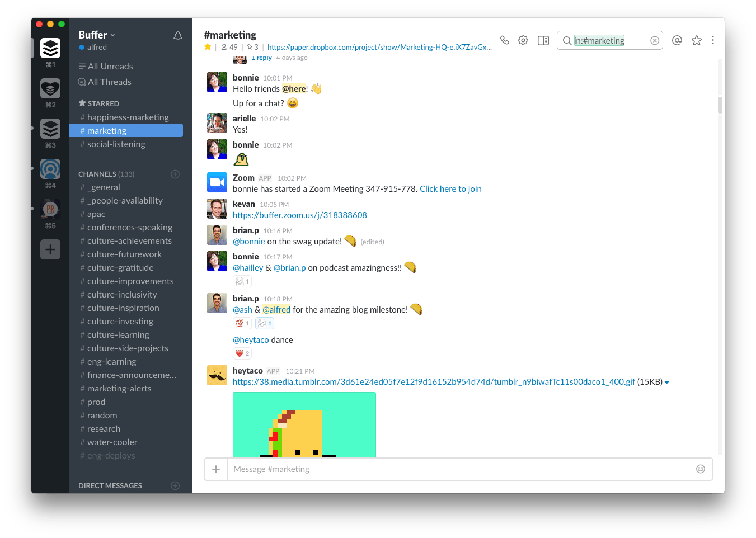Click the Direct Messages header
The width and height of the screenshot is (756, 538).
[110, 485]
